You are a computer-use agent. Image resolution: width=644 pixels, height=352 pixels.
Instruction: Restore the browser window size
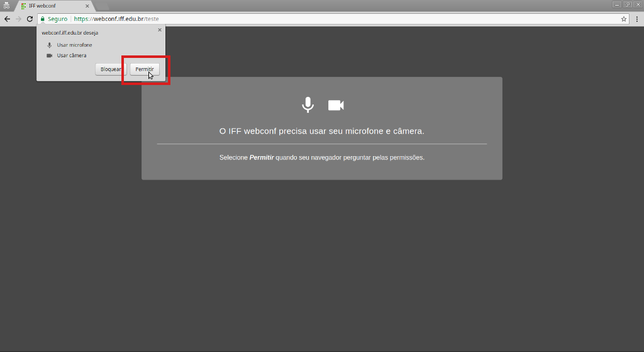click(x=627, y=4)
